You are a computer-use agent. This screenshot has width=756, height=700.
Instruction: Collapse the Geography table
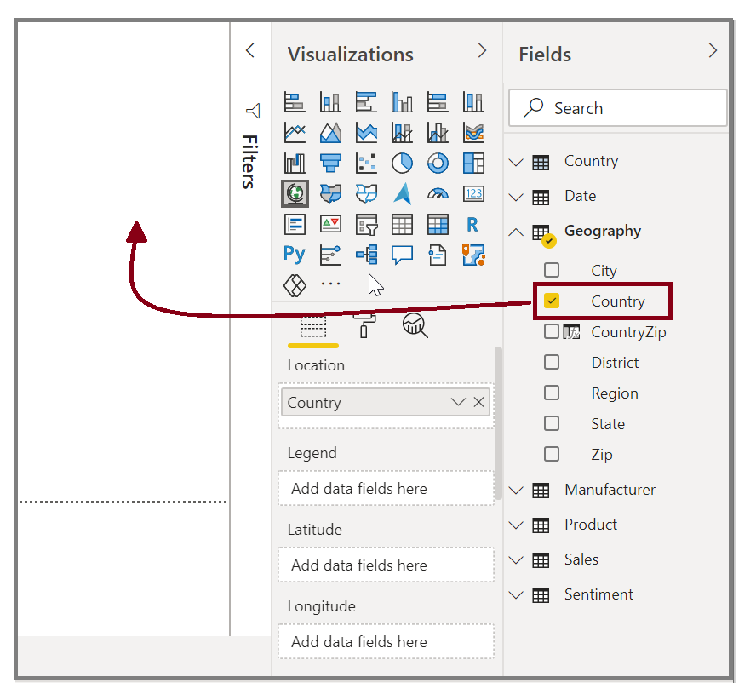point(516,232)
